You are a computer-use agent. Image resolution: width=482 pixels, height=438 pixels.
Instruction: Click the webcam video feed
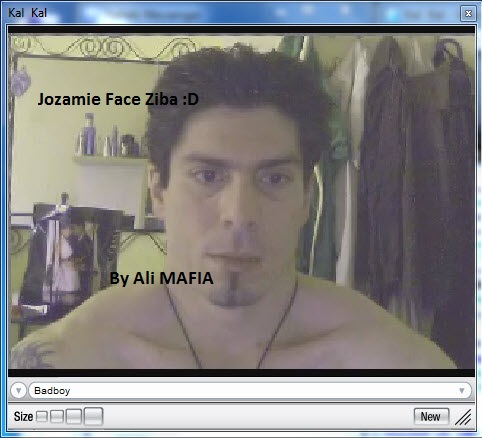click(x=241, y=202)
